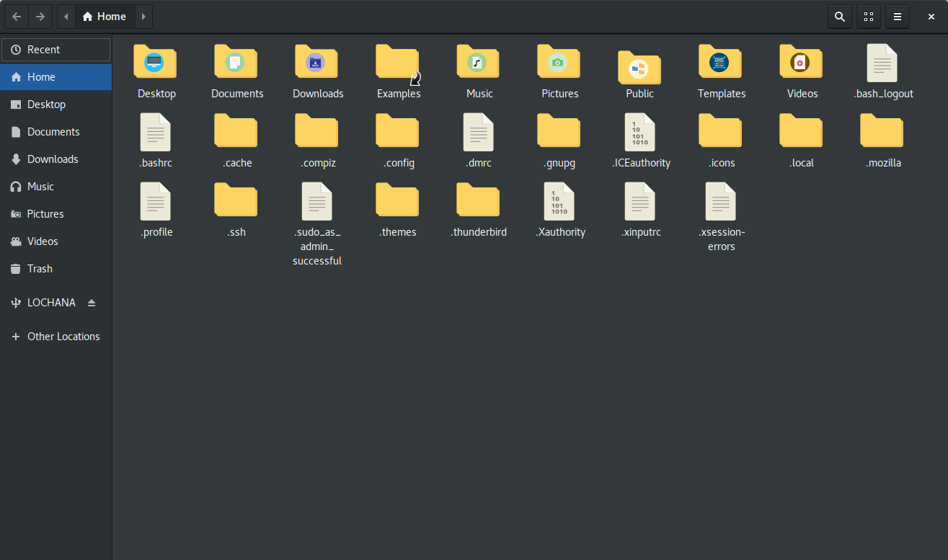This screenshot has height=560, width=948.
Task: Go back with the left arrow button
Action: coord(17,17)
